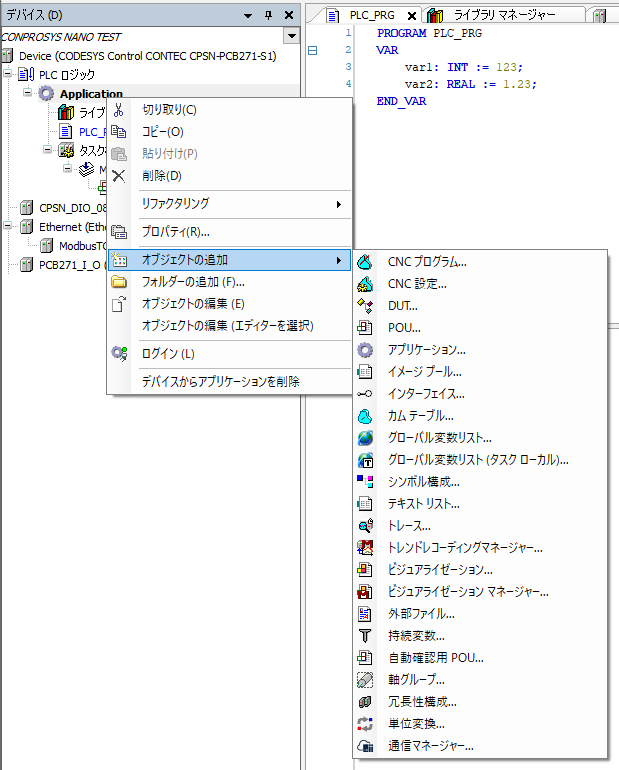Collapse the VAR block in code editor
The height and width of the screenshot is (770, 619).
313,50
